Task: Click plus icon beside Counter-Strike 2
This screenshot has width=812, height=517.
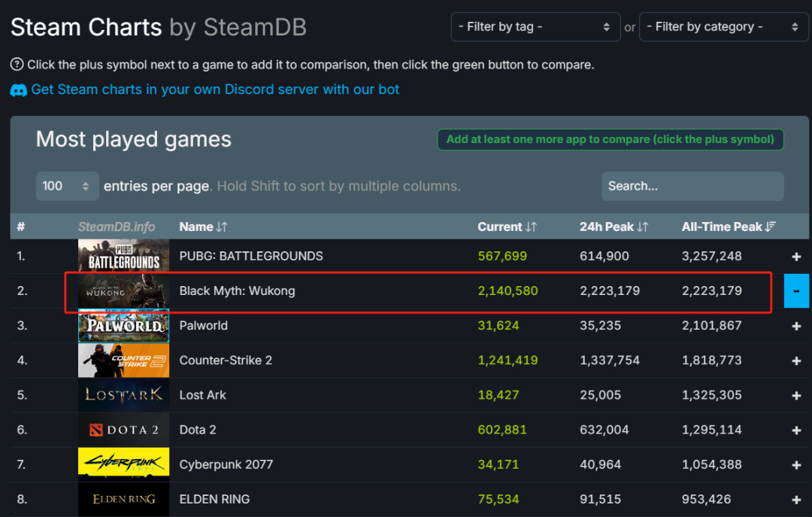Action: [796, 360]
